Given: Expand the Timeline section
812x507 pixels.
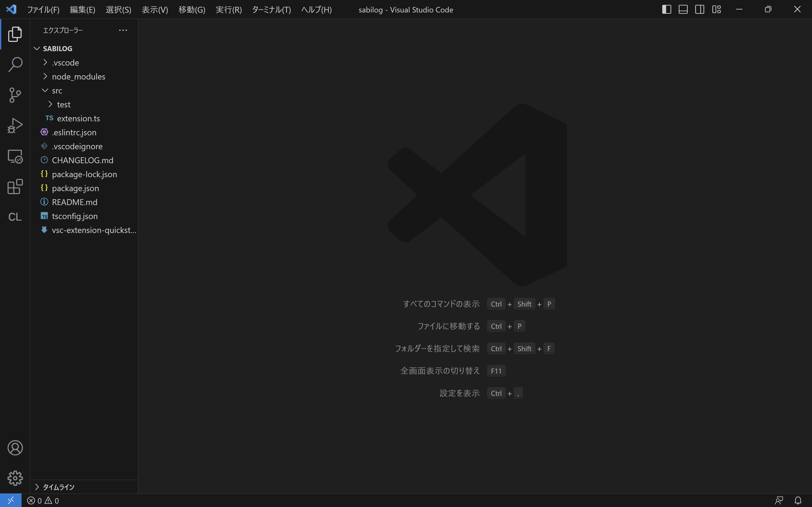Looking at the screenshot, I should tap(84, 487).
